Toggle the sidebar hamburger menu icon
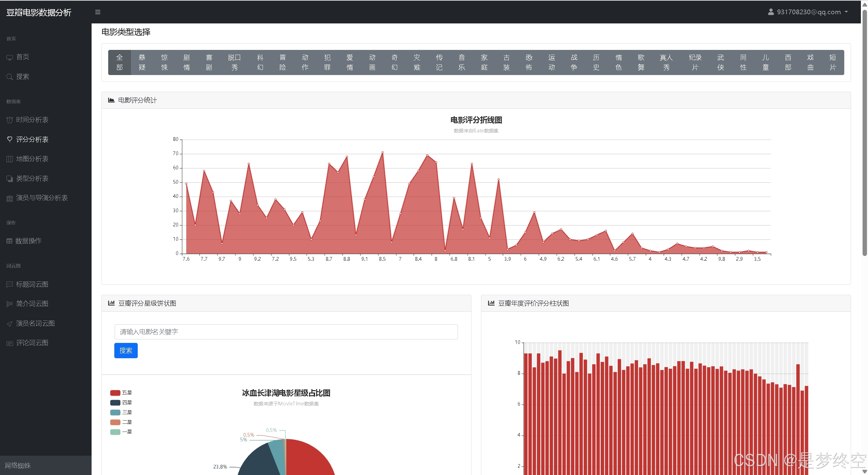The width and height of the screenshot is (868, 475). [x=98, y=12]
